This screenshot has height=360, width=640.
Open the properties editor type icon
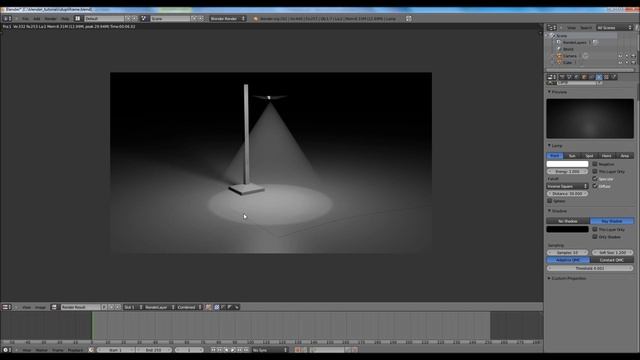tap(551, 77)
